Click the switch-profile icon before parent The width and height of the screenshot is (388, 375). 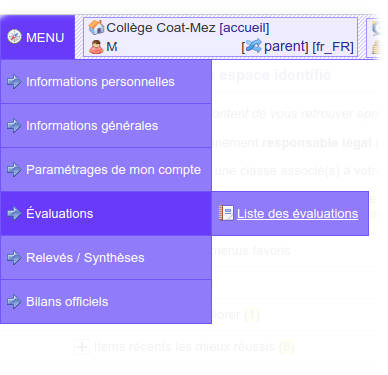[x=253, y=46]
